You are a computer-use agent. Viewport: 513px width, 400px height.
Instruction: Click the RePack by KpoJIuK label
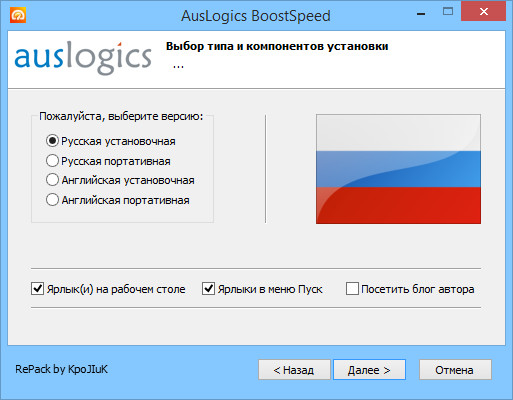pyautogui.click(x=61, y=369)
